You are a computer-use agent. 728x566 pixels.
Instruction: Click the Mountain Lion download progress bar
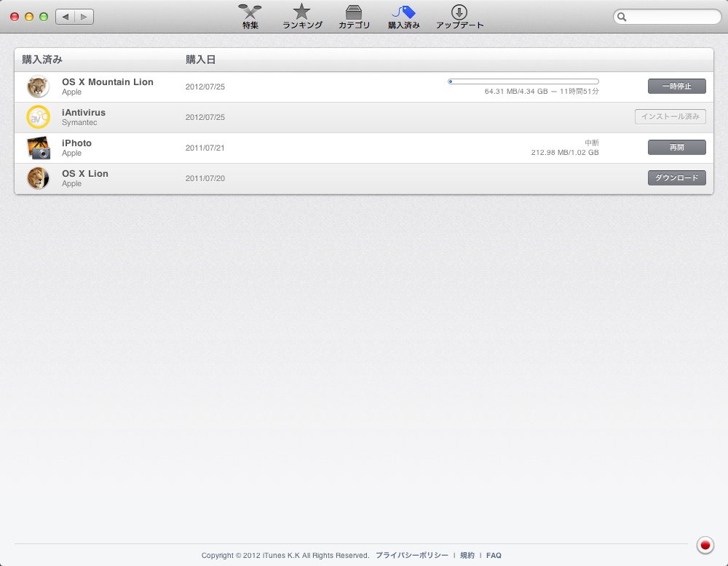coord(523,81)
